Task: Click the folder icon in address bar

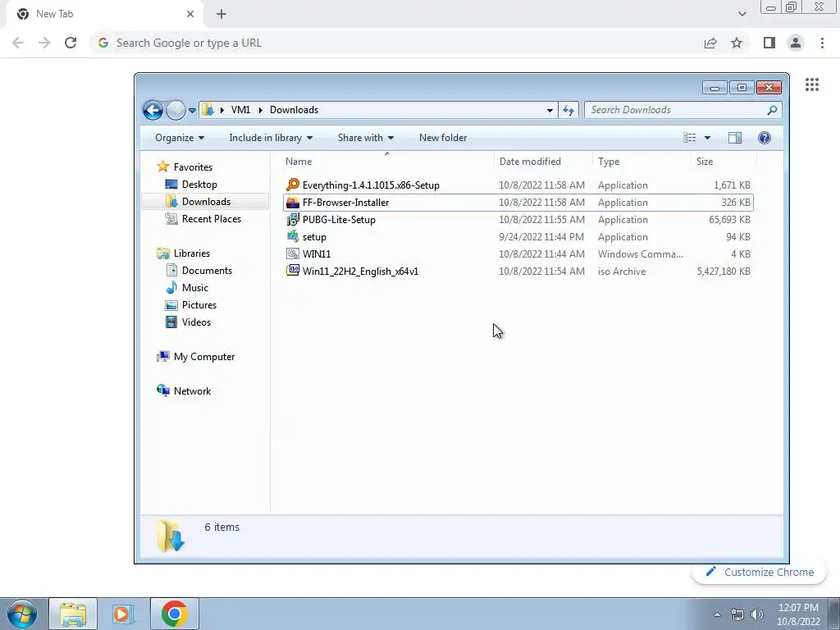Action: pos(208,110)
